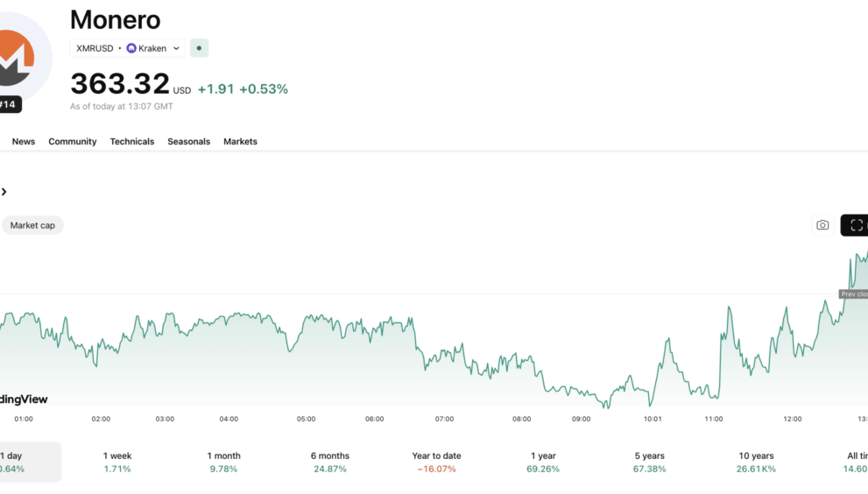868x494 pixels.
Task: Click the Kraken exchange icon
Action: (x=131, y=48)
